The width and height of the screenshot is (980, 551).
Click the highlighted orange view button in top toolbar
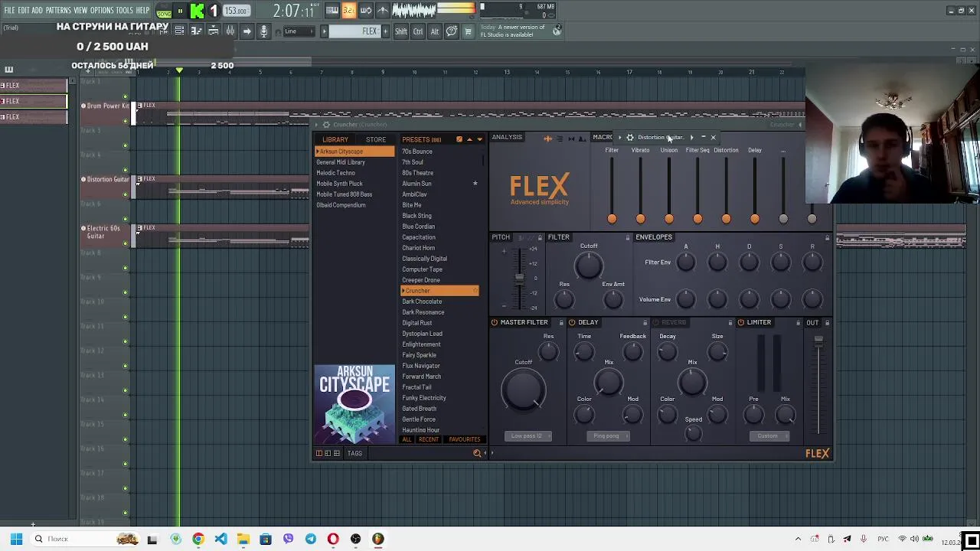(x=348, y=10)
